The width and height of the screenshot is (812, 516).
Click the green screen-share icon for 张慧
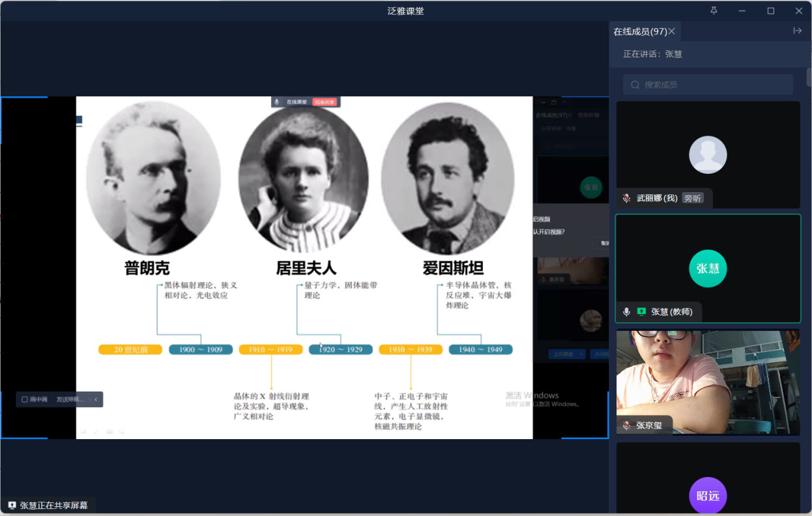(x=641, y=312)
